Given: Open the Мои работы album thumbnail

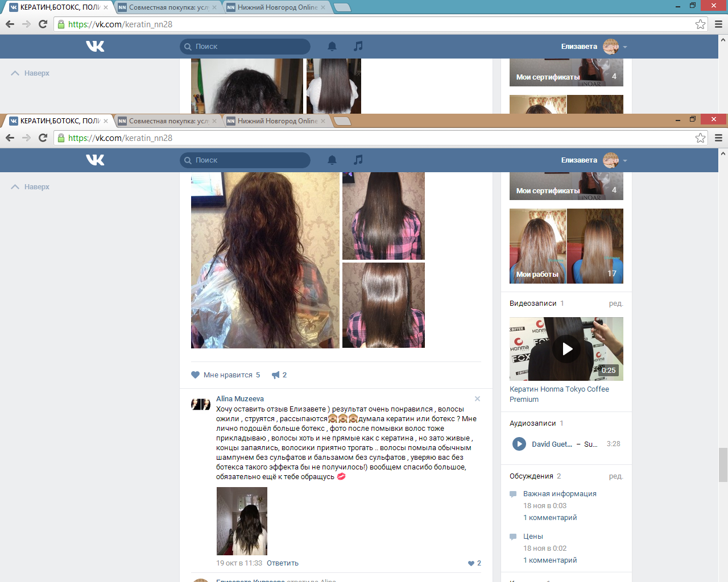Looking at the screenshot, I should (566, 246).
